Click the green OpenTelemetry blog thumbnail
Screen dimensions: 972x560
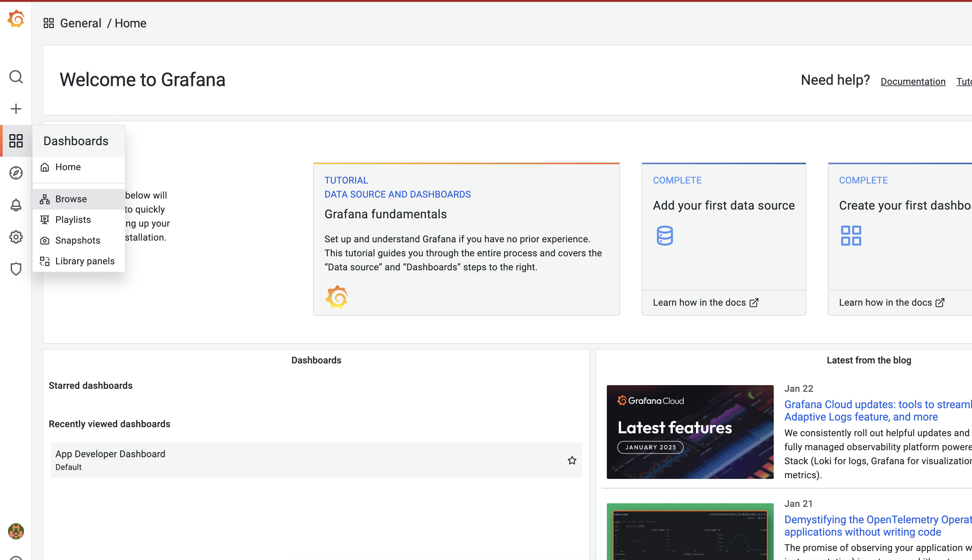click(690, 532)
